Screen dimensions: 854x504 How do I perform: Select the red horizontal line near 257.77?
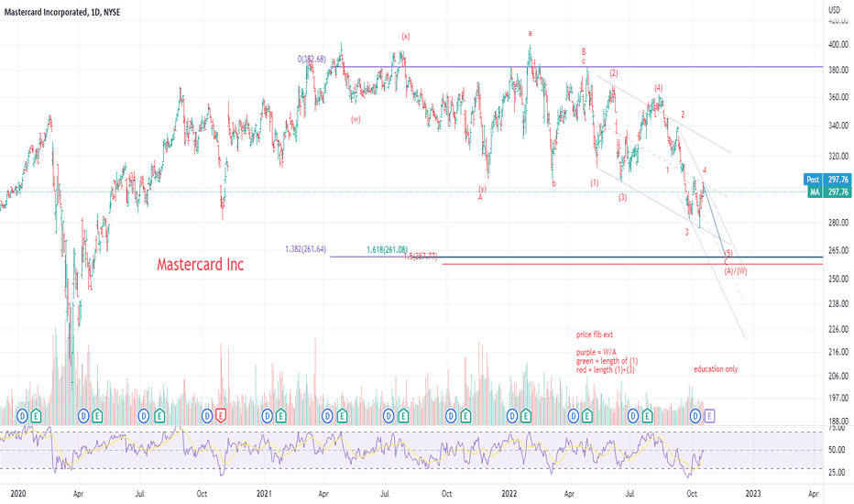pyautogui.click(x=632, y=264)
